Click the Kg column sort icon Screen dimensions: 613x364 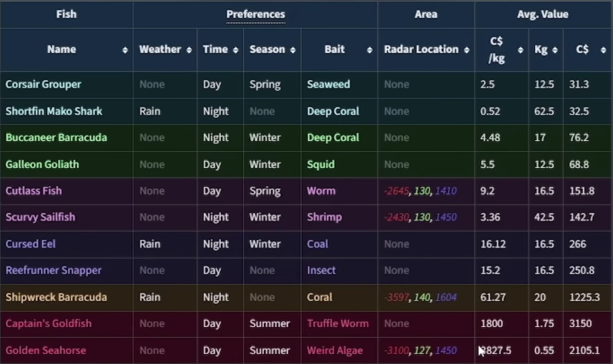coord(554,50)
